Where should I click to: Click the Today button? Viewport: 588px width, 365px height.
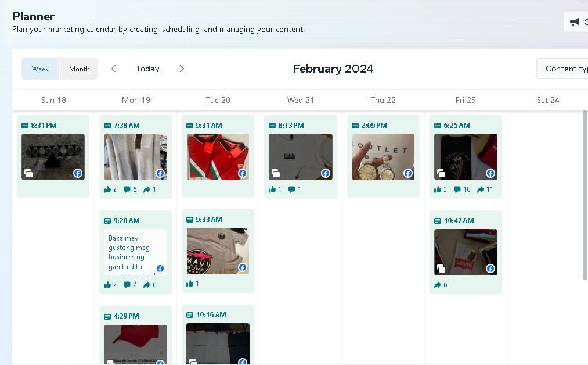pos(147,69)
